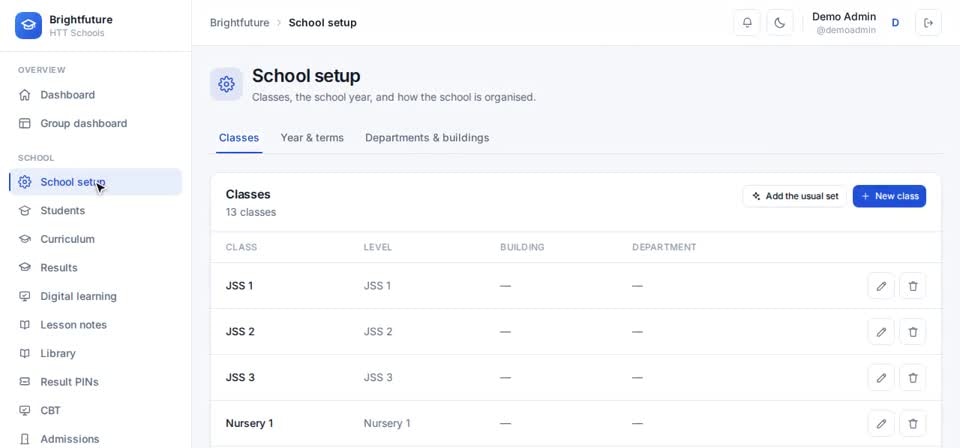Delete the JSS 2 class trash icon
The width and height of the screenshot is (960, 448).
pos(913,332)
